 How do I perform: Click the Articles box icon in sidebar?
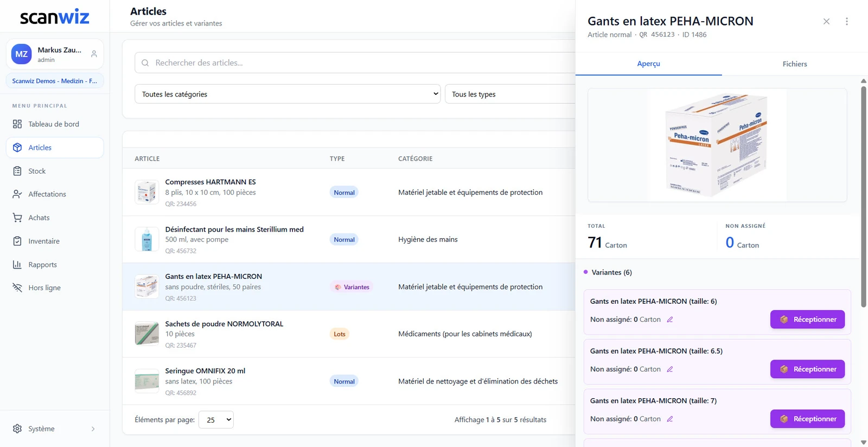[x=17, y=148]
